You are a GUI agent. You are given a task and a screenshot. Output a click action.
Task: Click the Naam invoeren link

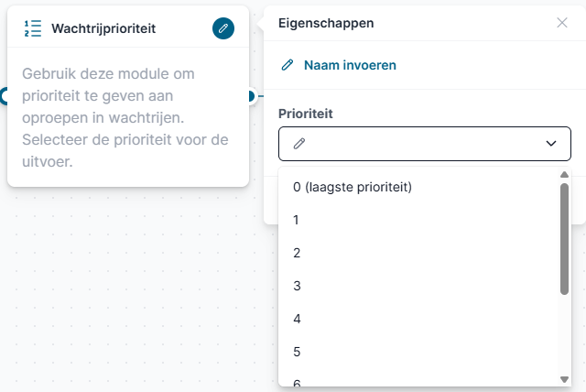tap(350, 65)
